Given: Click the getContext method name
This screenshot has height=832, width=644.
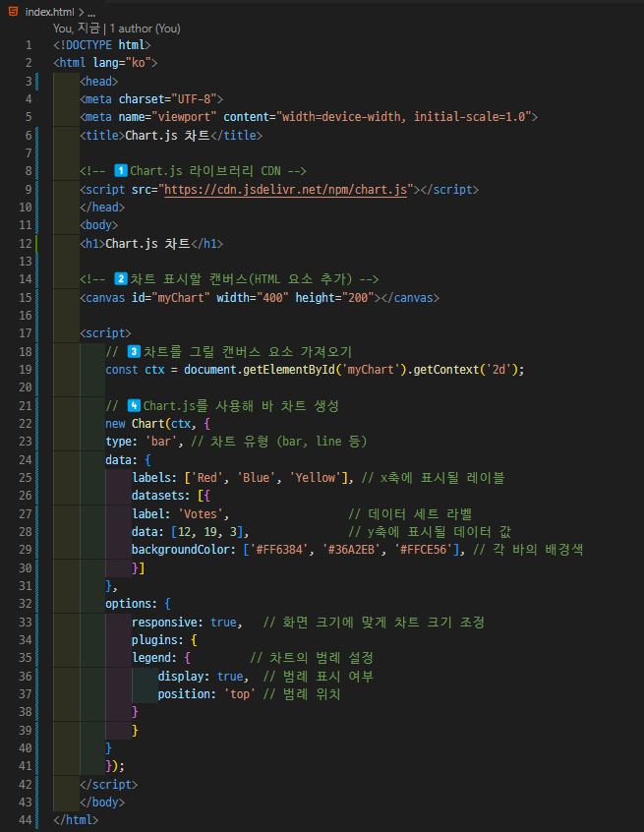Looking at the screenshot, I should pos(445,370).
